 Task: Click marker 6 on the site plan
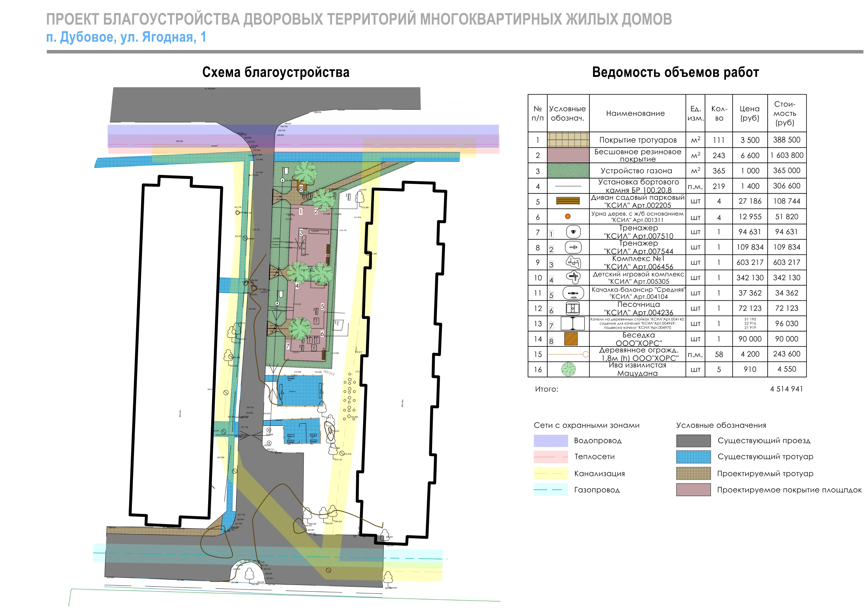tap(322, 334)
